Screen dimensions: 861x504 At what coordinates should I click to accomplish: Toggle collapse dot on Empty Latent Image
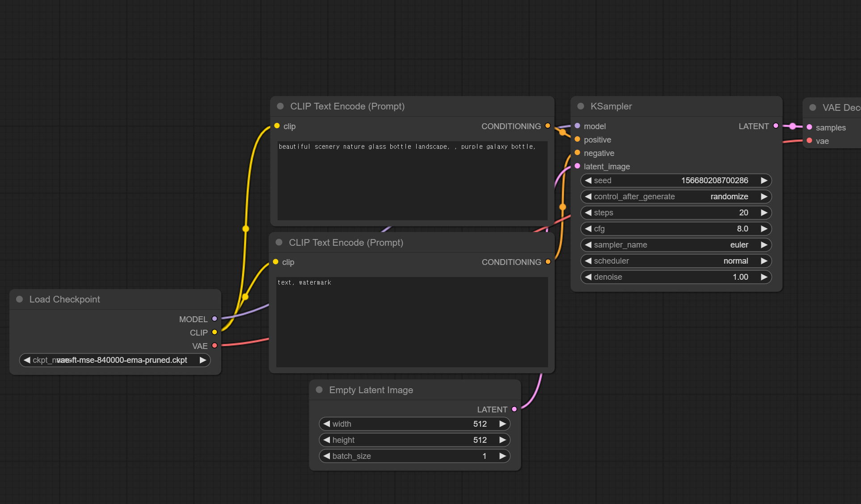319,390
